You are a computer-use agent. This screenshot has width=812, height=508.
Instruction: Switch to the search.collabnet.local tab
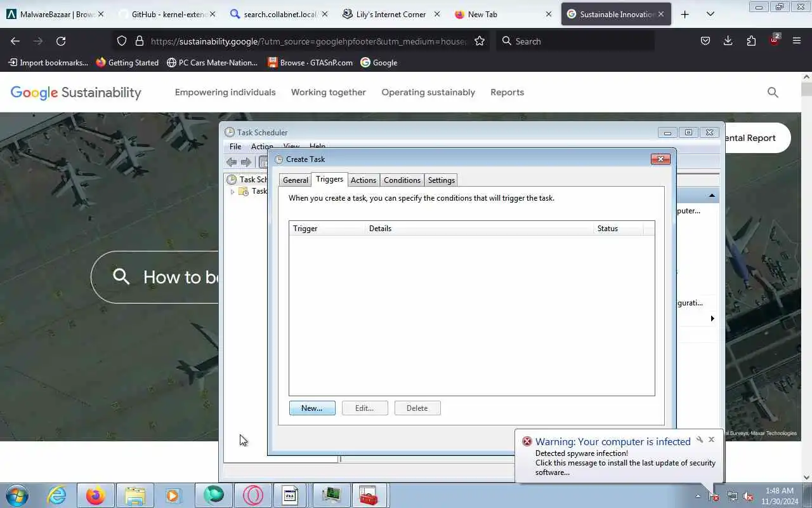(x=278, y=14)
